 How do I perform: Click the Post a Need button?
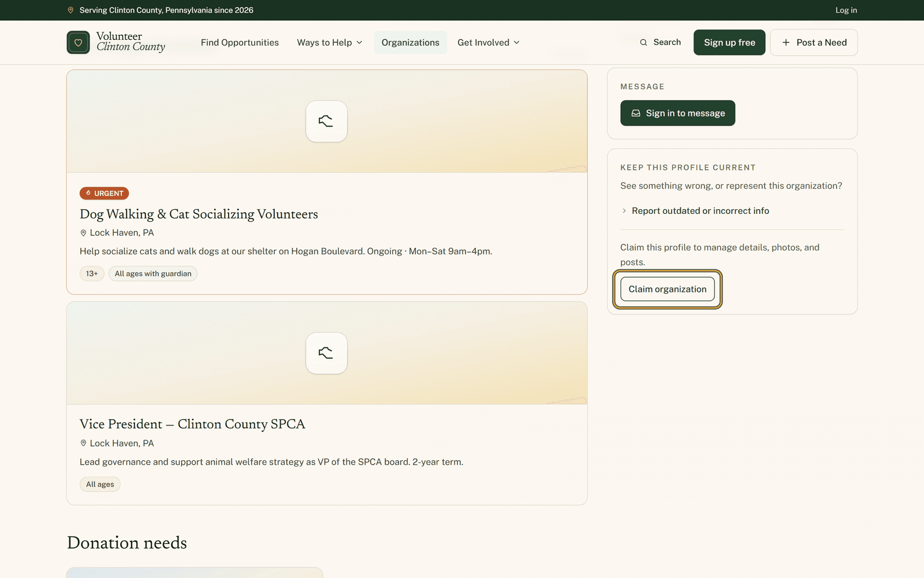[x=814, y=42]
